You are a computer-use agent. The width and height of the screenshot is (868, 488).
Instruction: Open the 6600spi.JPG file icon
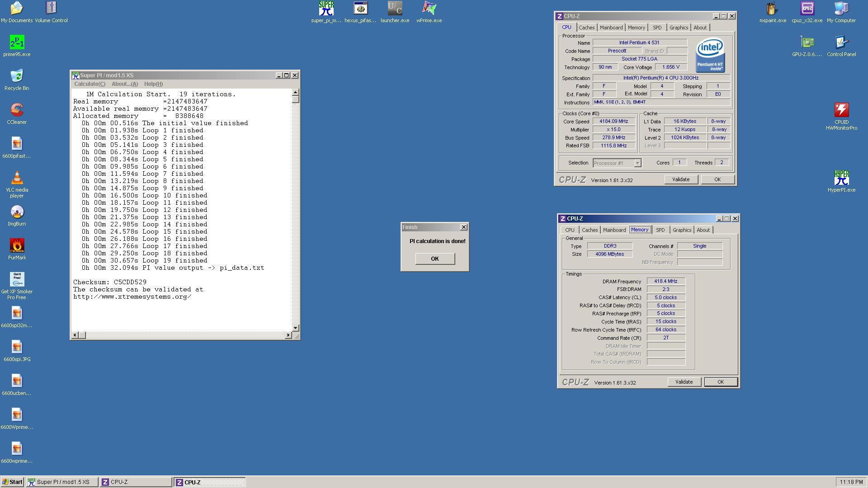coord(17,351)
